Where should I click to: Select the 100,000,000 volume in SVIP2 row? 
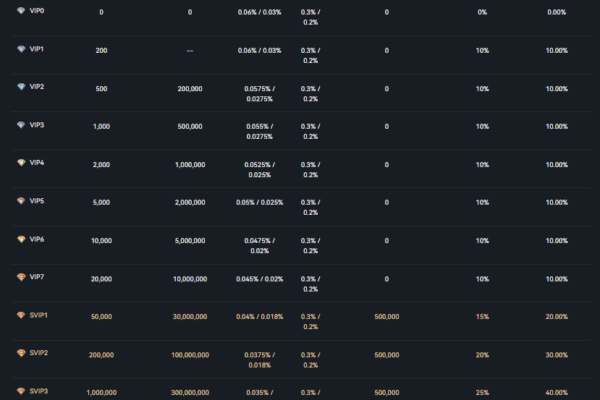190,355
